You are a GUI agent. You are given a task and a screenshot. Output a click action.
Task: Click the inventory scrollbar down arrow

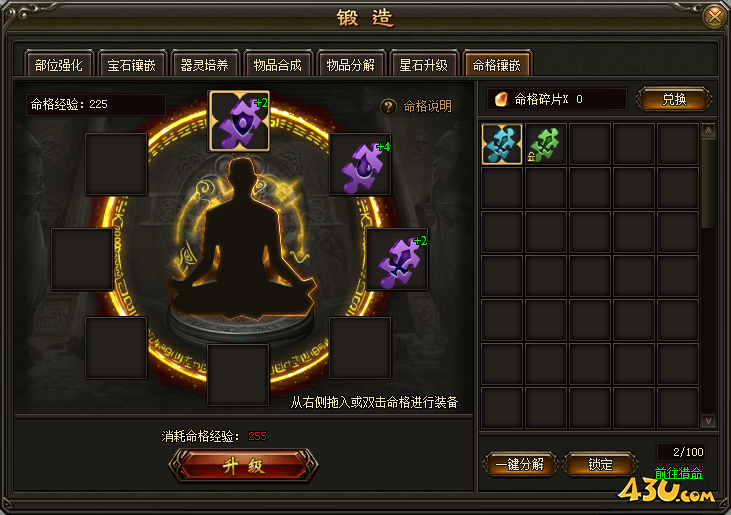pyautogui.click(x=708, y=421)
